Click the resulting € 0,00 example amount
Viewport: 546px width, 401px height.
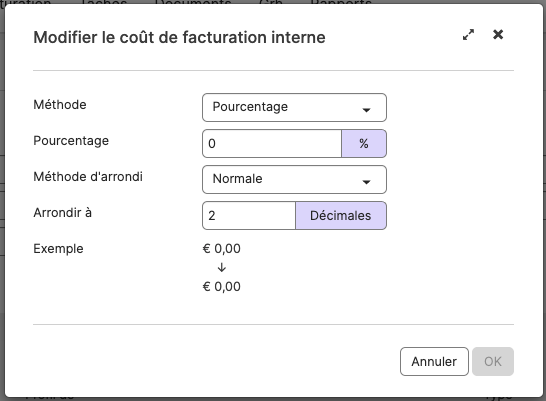pyautogui.click(x=221, y=286)
